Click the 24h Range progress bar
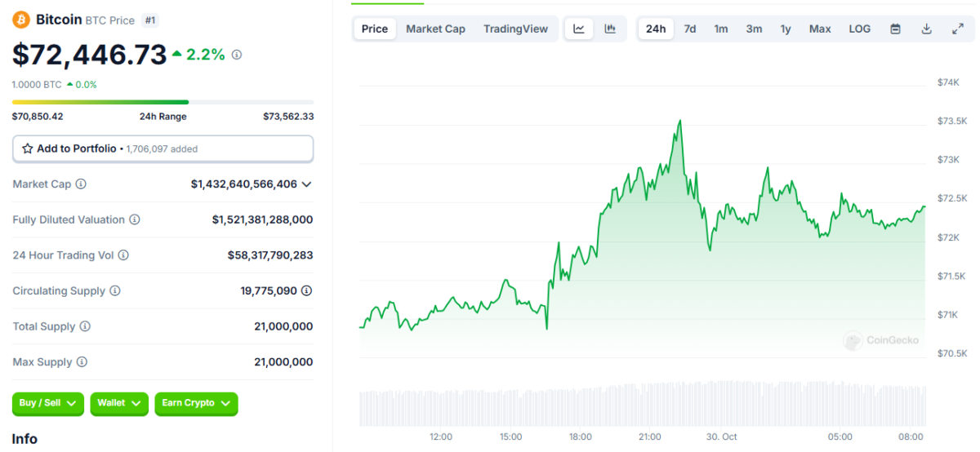The image size is (980, 452). 163,102
